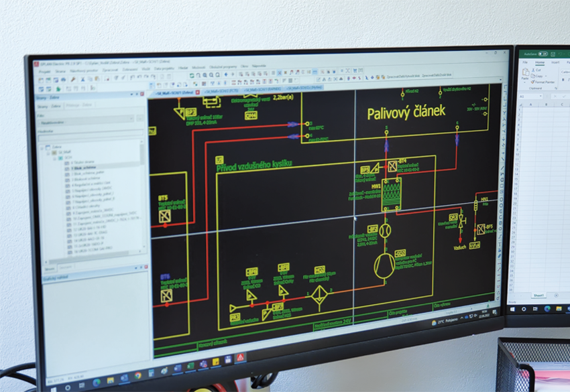Click the wrench icon in EPLAN toolbar
570x392 pixels.
coord(73,79)
